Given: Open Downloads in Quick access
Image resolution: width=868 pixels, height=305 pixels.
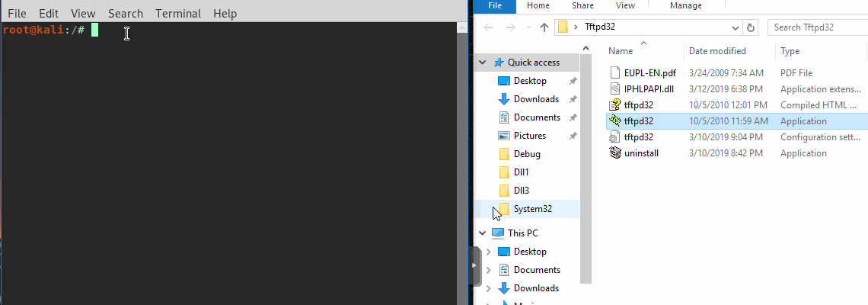Looking at the screenshot, I should (x=535, y=99).
